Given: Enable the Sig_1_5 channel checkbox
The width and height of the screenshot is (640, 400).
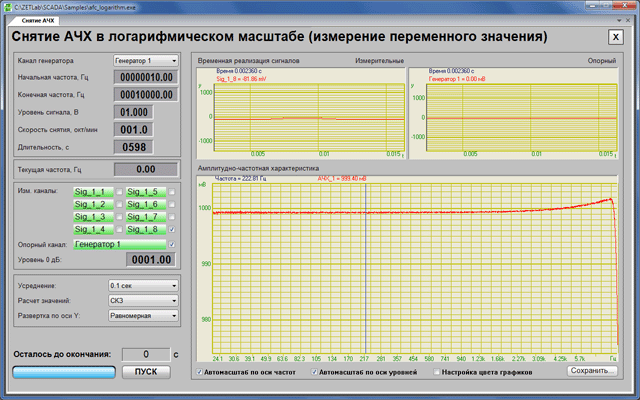Looking at the screenshot, I should pyautogui.click(x=172, y=191).
